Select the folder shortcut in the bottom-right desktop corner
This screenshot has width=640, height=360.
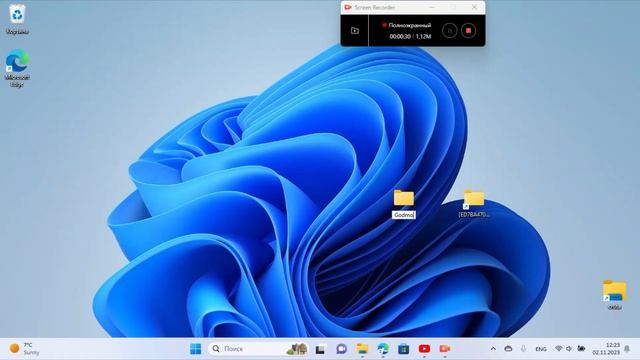tap(615, 295)
